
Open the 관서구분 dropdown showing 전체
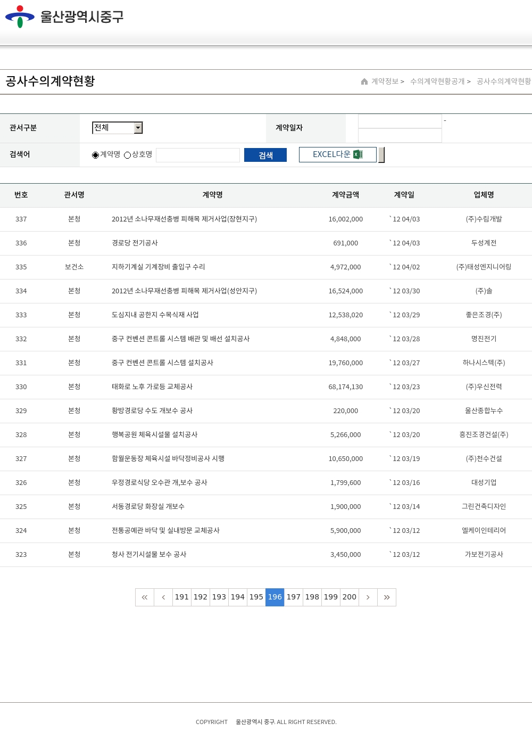tap(113, 128)
